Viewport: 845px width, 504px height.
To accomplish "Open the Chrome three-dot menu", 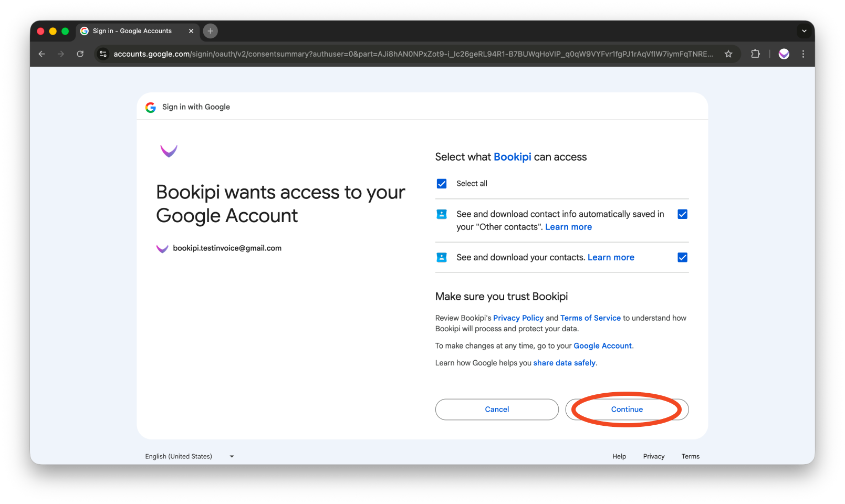I will [x=803, y=54].
